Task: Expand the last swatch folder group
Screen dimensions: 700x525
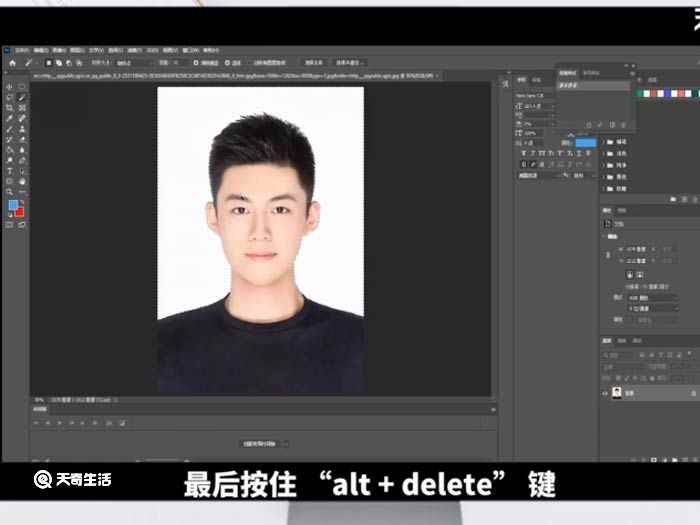Action: (604, 189)
